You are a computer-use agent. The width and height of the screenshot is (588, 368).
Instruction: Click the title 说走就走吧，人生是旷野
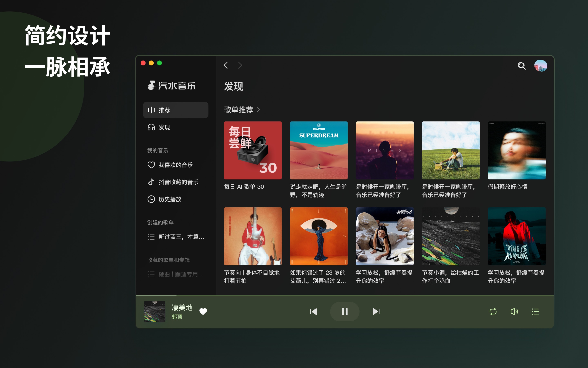coord(318,191)
